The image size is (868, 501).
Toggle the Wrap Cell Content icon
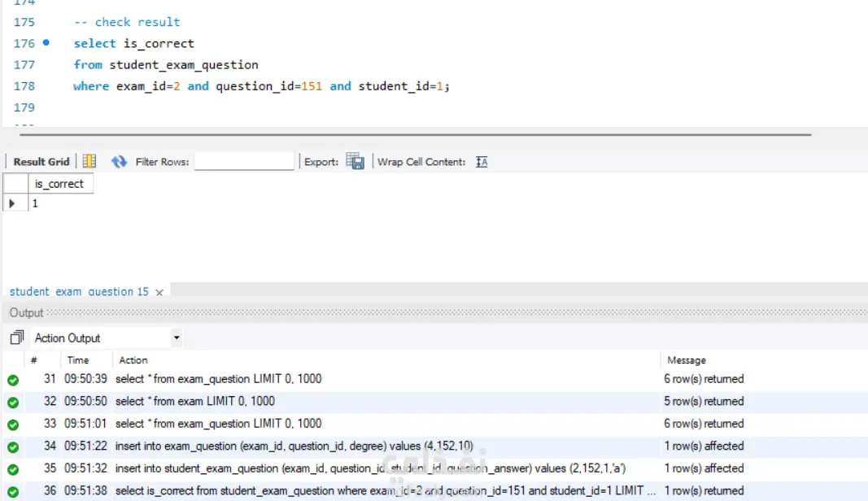coord(482,162)
